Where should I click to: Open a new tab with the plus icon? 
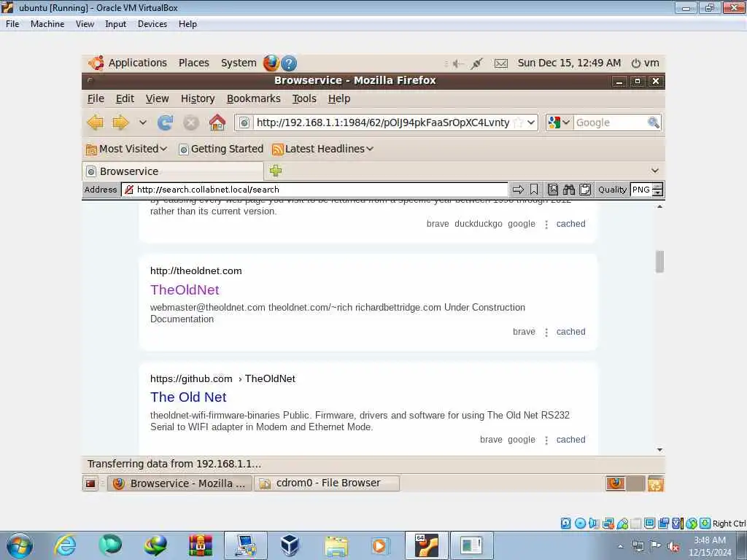pos(276,171)
